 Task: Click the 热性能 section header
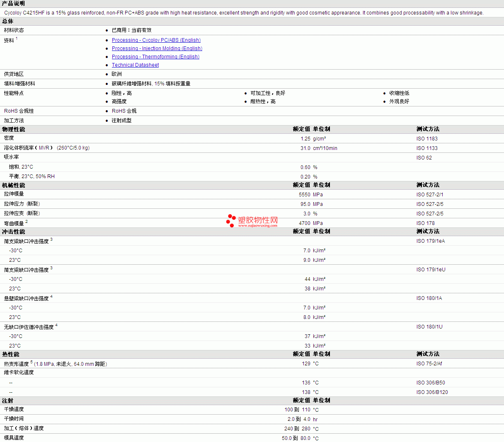coord(10,354)
